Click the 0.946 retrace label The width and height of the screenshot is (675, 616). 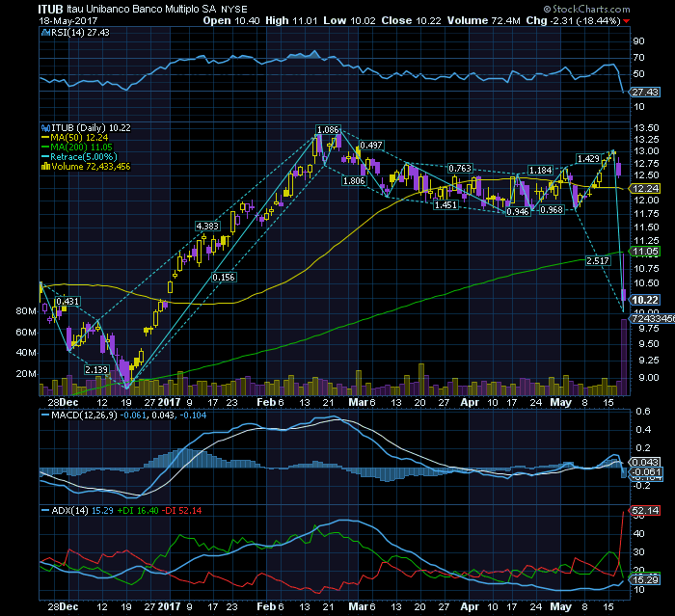click(x=518, y=212)
